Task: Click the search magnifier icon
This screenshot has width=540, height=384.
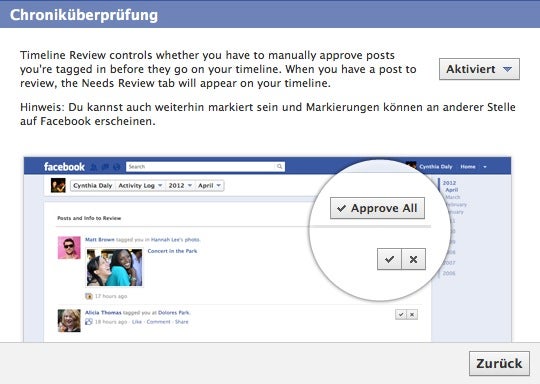Action: (x=279, y=167)
